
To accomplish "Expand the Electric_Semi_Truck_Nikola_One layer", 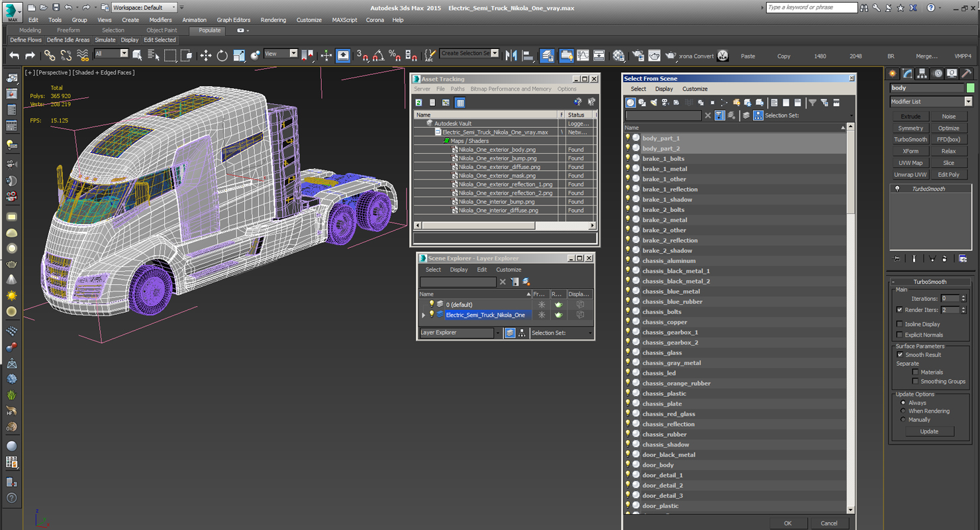I will coord(424,315).
